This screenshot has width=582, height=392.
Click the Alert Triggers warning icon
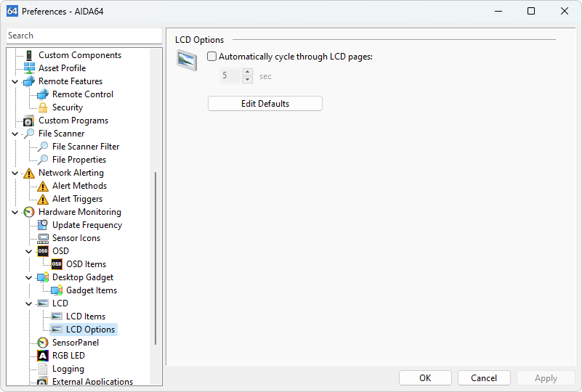coord(43,199)
